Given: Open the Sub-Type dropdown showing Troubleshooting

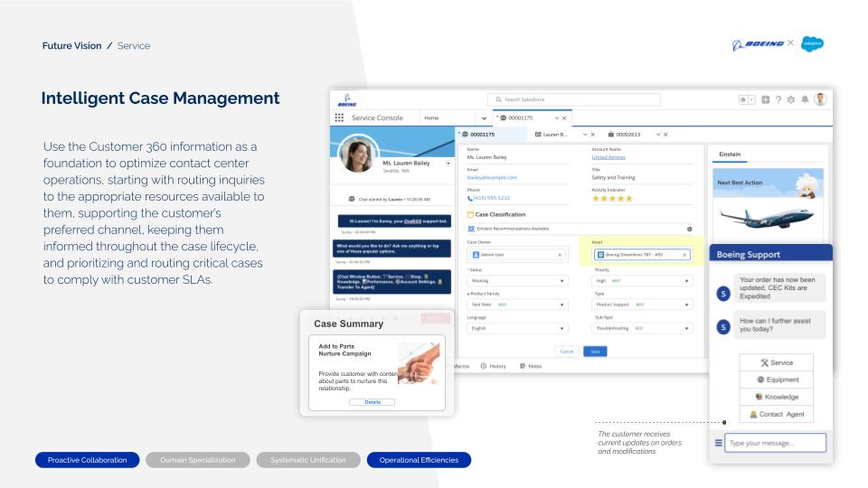Looking at the screenshot, I should point(642,329).
